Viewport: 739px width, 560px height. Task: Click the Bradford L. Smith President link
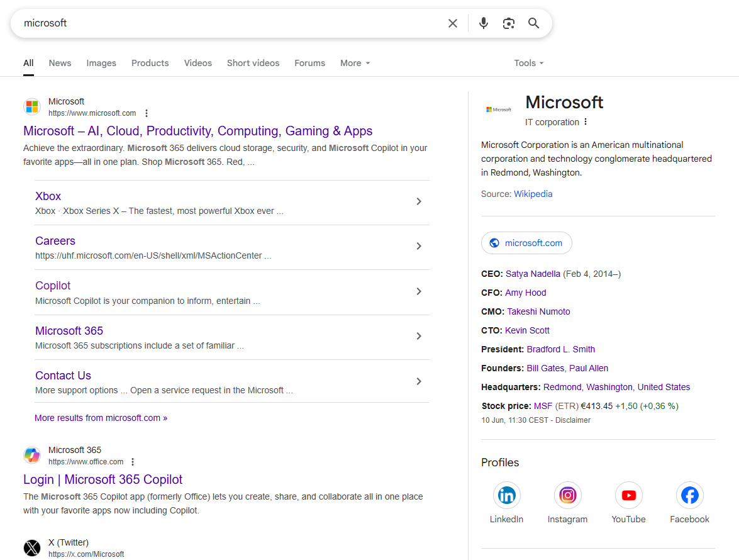(561, 349)
